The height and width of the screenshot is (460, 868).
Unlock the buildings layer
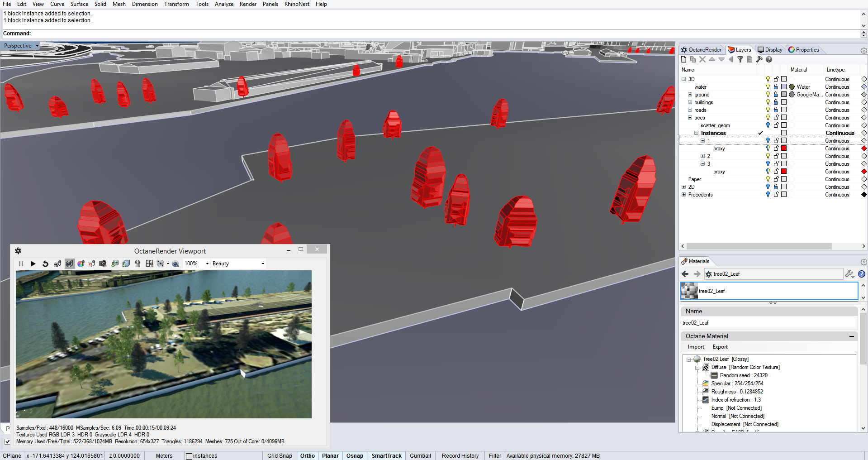(776, 102)
